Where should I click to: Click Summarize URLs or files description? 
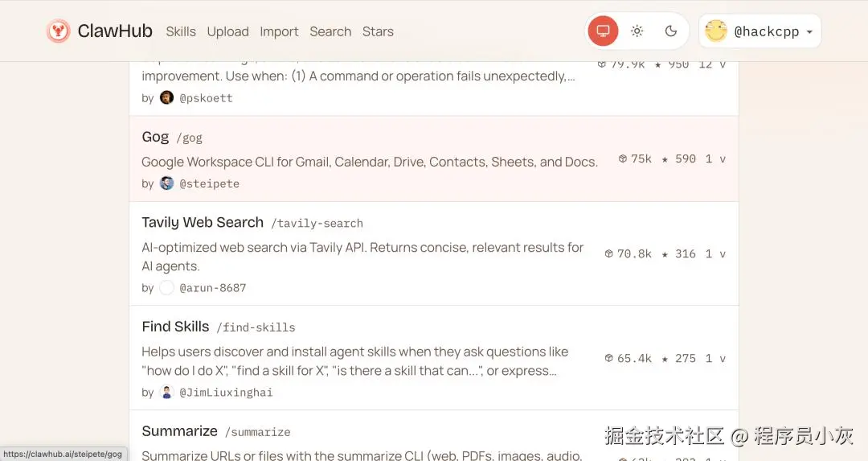[x=362, y=455]
